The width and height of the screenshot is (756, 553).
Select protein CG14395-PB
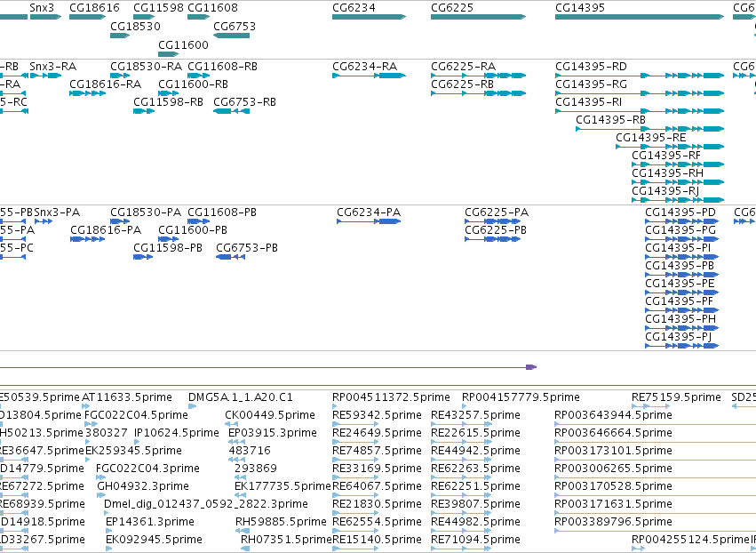click(680, 267)
